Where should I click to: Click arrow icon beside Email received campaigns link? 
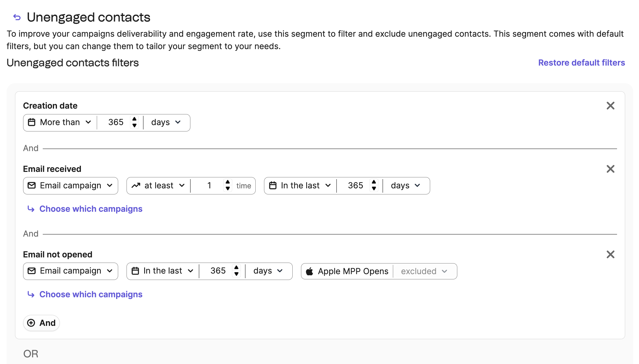click(x=31, y=209)
